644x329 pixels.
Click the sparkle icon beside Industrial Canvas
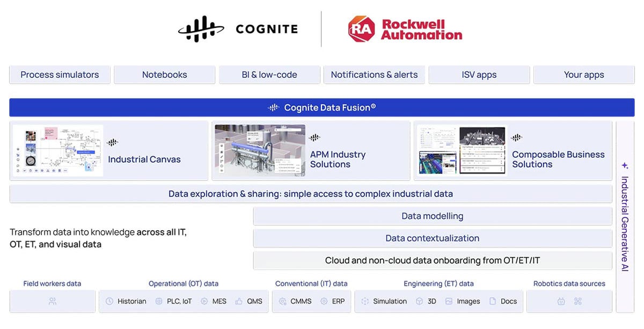(112, 142)
